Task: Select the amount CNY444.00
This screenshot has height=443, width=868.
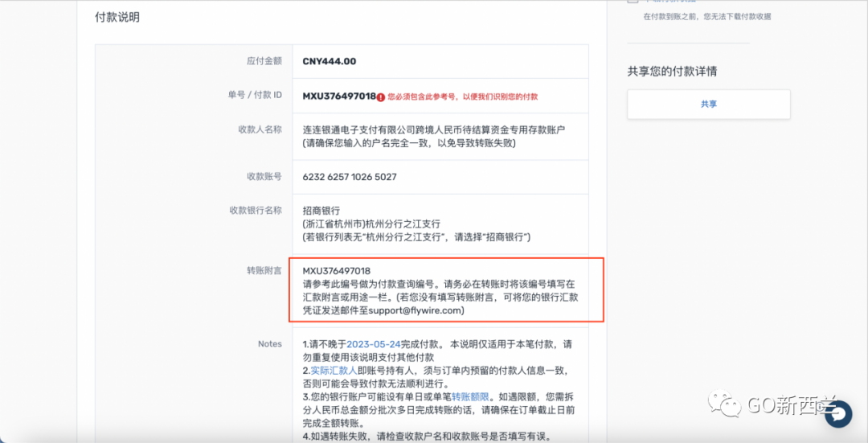Action: 330,61
